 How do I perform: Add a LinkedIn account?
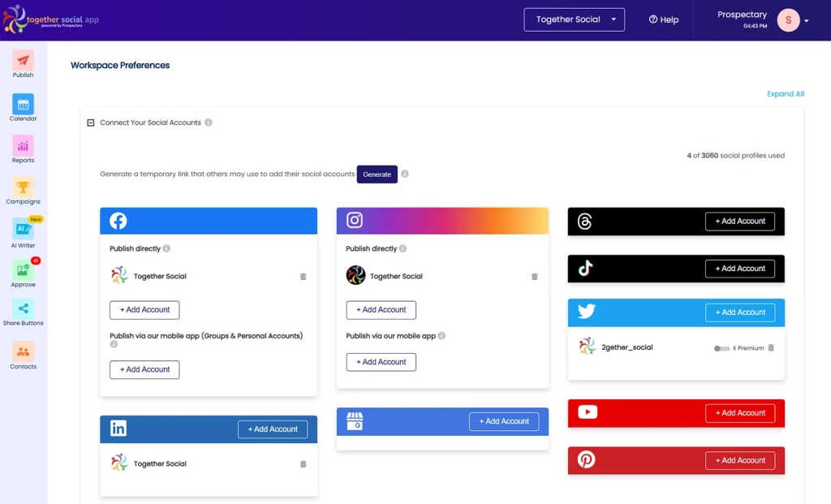point(273,429)
